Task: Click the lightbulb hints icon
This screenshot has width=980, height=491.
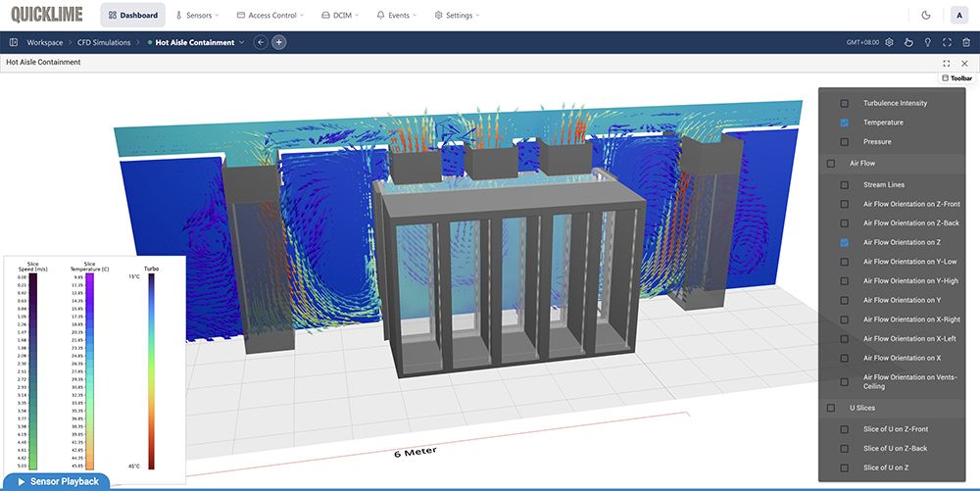Action: pos(927,43)
